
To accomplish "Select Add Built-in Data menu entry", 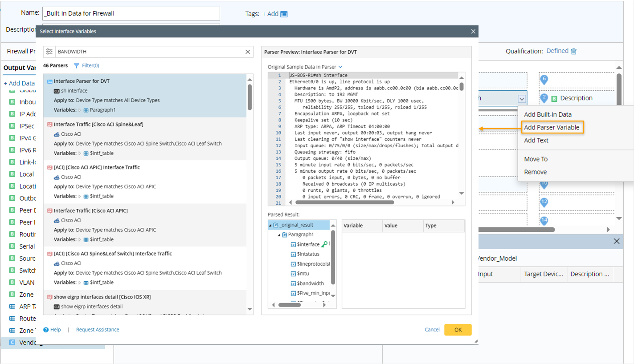I will tap(548, 114).
